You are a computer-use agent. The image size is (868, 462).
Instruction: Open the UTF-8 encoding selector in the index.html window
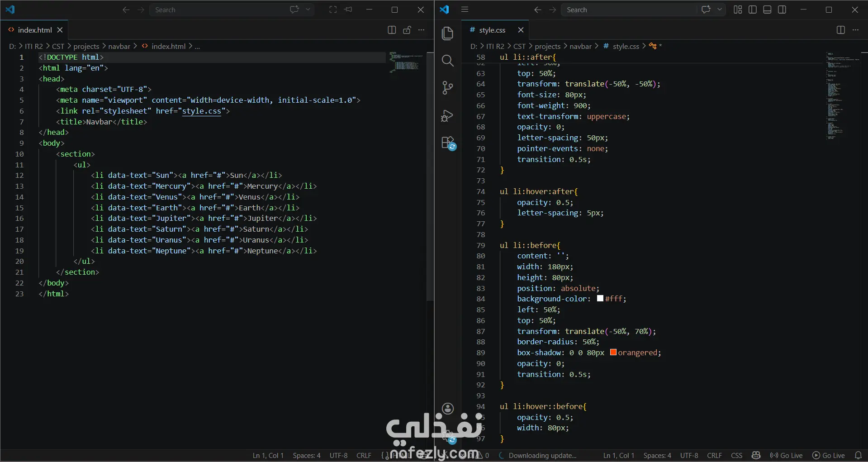[x=338, y=455]
